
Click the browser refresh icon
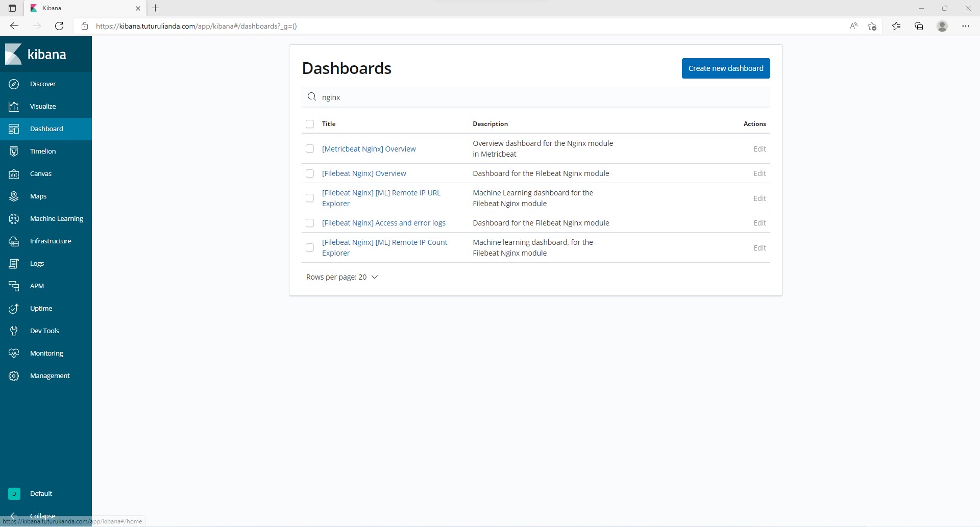pyautogui.click(x=59, y=26)
